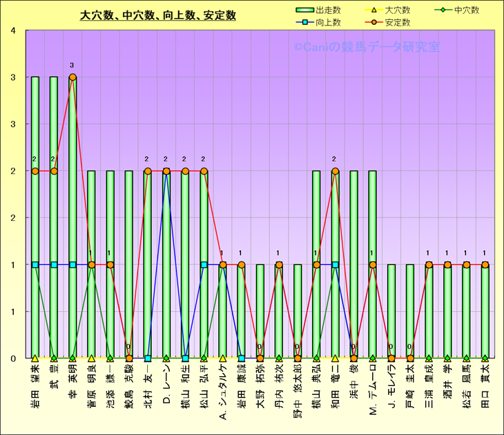Click the 向上数 blue square legend marker
The height and width of the screenshot is (435, 504).
click(x=304, y=22)
